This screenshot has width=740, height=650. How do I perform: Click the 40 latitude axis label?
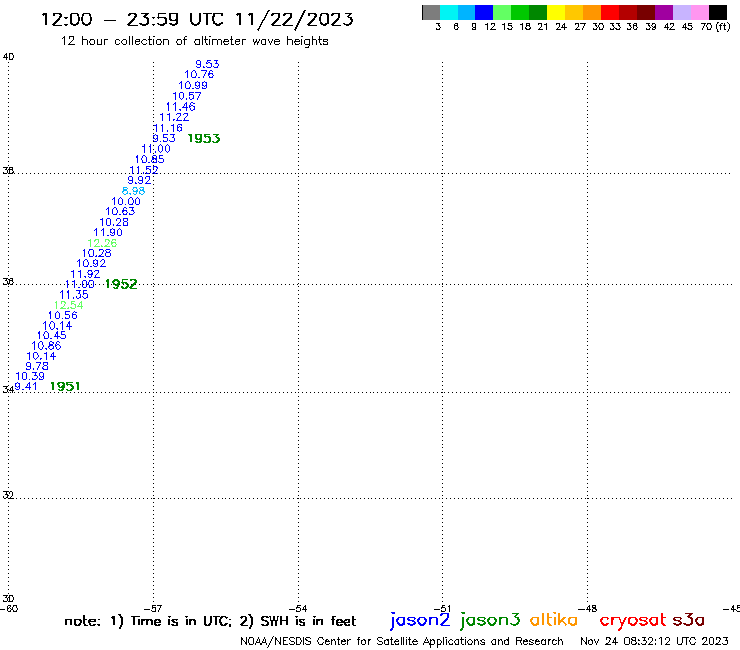[8, 57]
